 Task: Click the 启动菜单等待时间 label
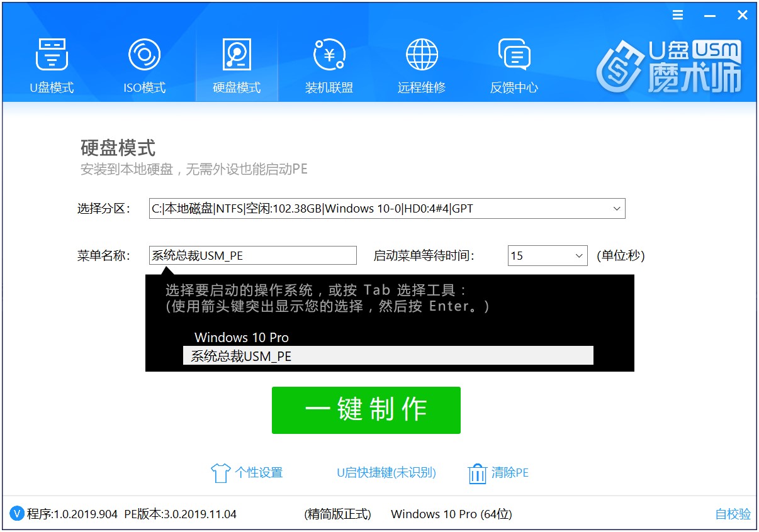point(424,255)
